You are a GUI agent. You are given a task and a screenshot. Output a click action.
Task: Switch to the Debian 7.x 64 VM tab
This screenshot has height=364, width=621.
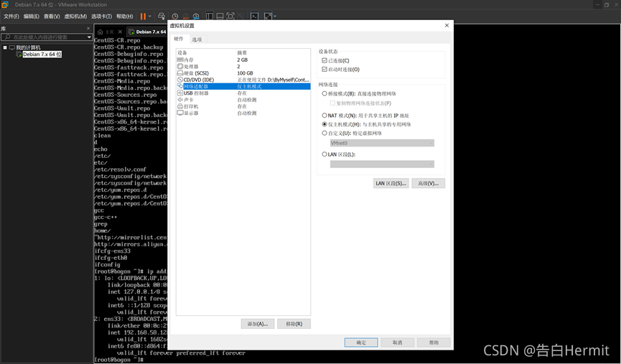[147, 32]
